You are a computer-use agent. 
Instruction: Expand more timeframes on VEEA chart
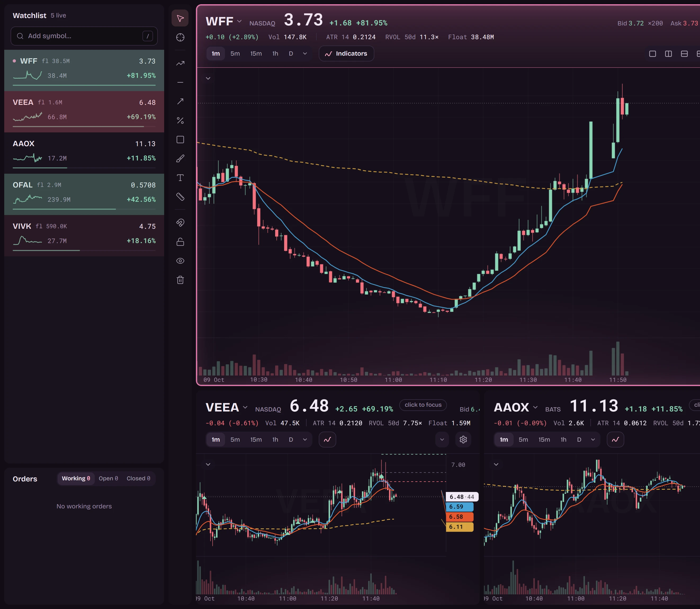(305, 440)
